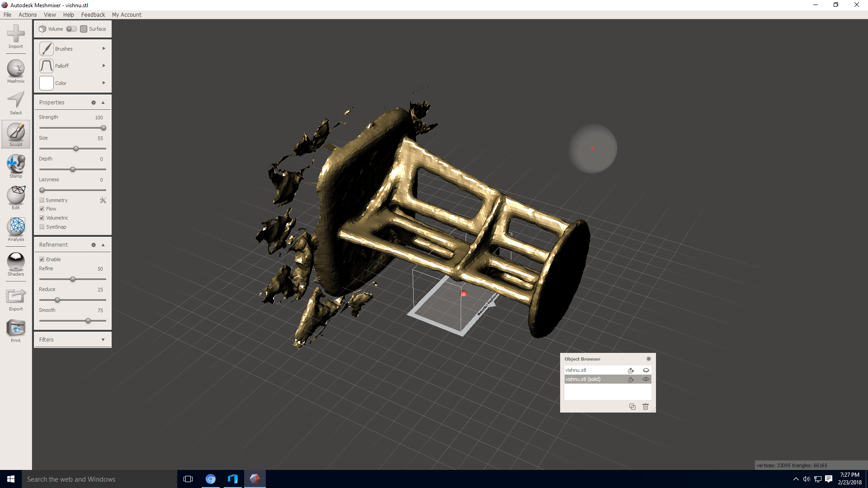The height and width of the screenshot is (488, 868).
Task: Open the Help menu
Action: pos(68,14)
